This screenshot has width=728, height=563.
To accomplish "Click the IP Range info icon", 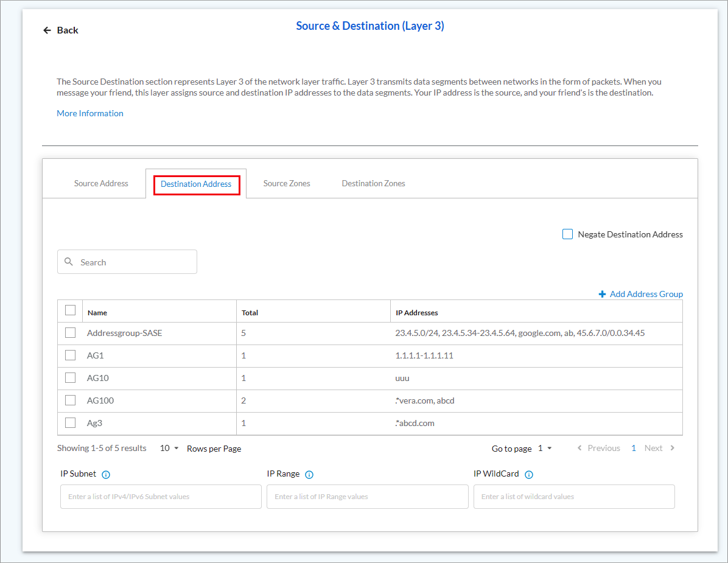I will pyautogui.click(x=309, y=475).
